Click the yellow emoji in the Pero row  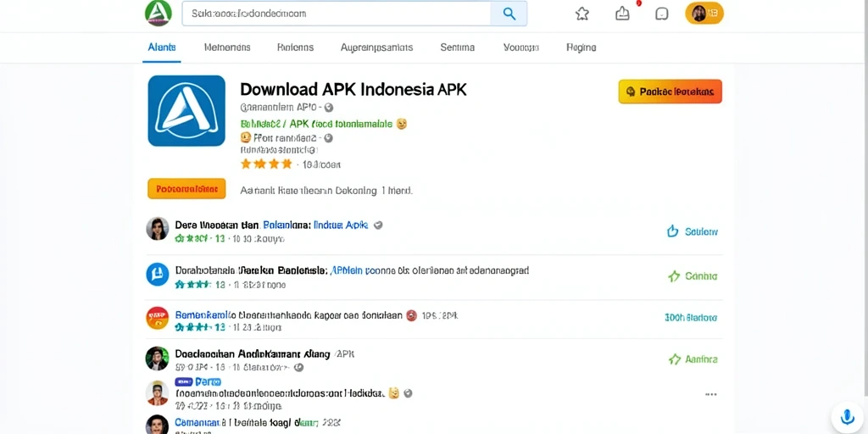(393, 393)
